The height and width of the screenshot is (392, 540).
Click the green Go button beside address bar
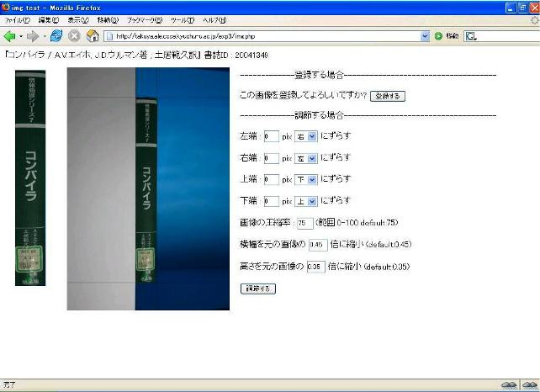pos(437,36)
